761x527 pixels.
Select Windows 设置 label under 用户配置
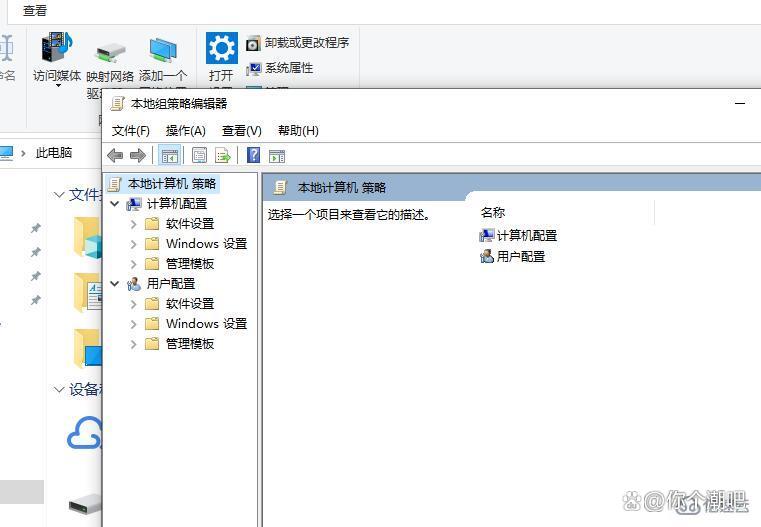point(207,324)
